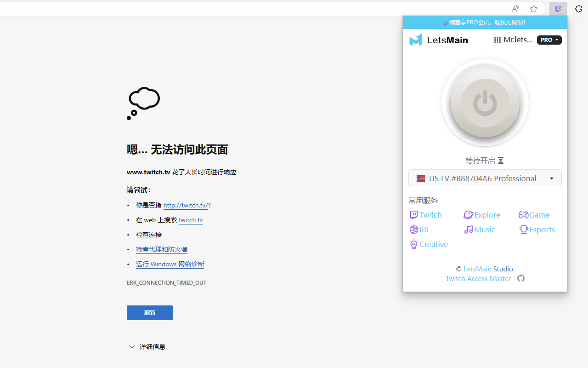The image size is (588, 368).
Task: Open the Game service shortcut
Action: pyautogui.click(x=534, y=215)
